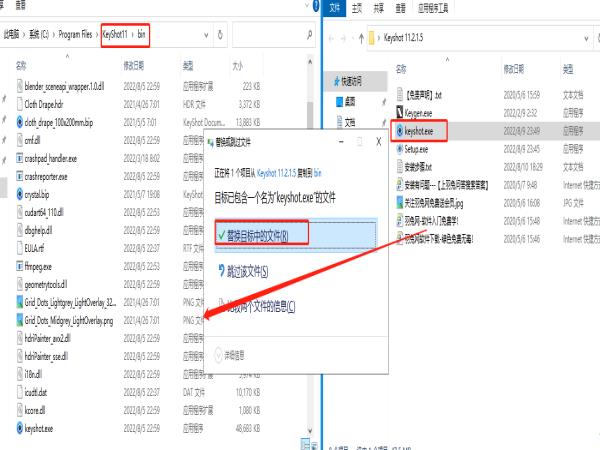Expand the ribbon chevron in left window
The width and height of the screenshot is (600, 450).
(307, 5)
